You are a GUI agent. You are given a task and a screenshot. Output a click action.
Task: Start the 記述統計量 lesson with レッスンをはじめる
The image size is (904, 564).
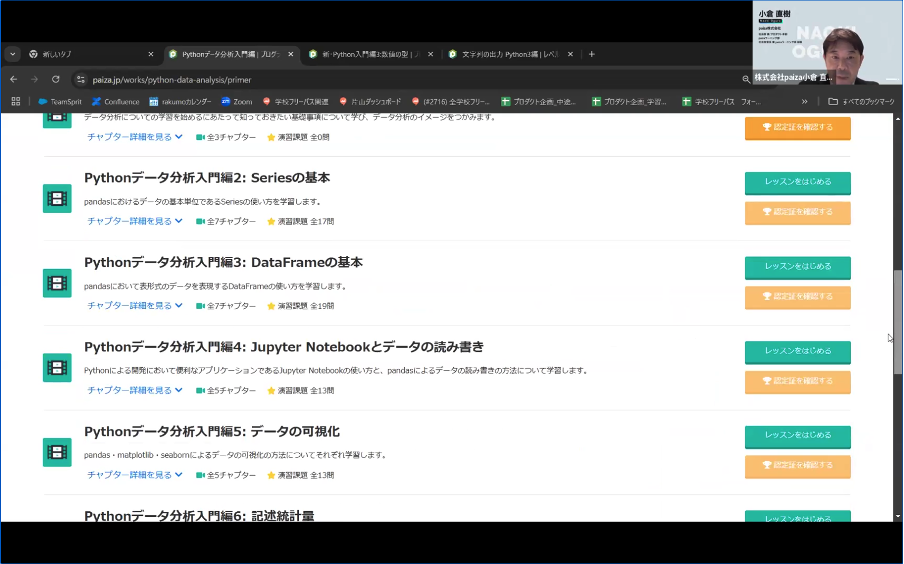coord(797,516)
